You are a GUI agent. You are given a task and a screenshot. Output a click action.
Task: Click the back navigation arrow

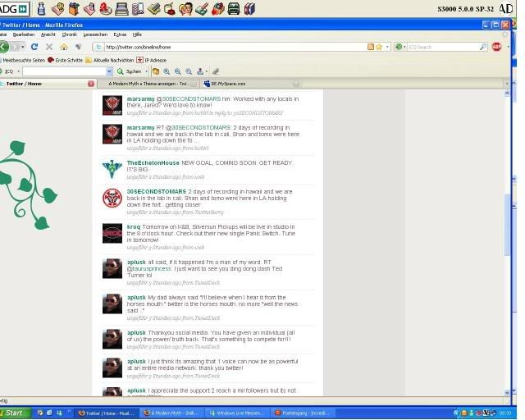[x=3, y=47]
